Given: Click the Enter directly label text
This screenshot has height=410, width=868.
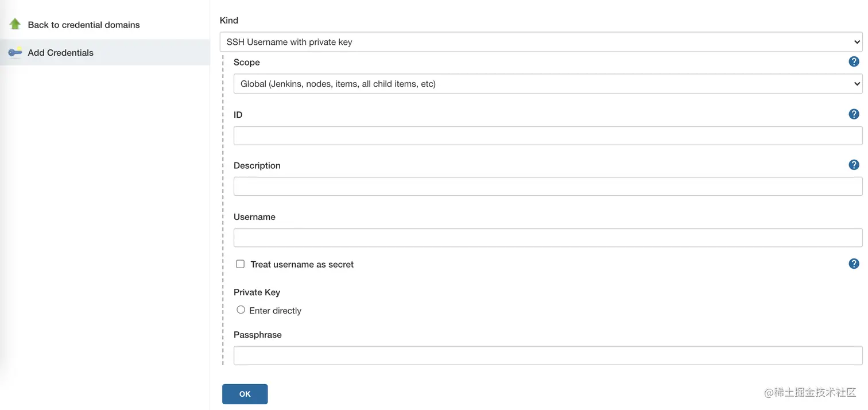Looking at the screenshot, I should coord(275,311).
